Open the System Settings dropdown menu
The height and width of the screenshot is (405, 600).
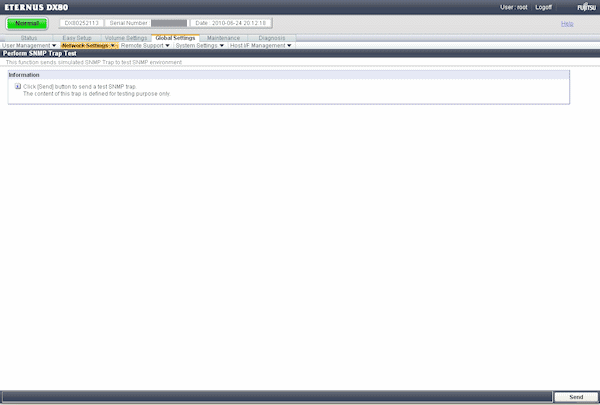199,46
